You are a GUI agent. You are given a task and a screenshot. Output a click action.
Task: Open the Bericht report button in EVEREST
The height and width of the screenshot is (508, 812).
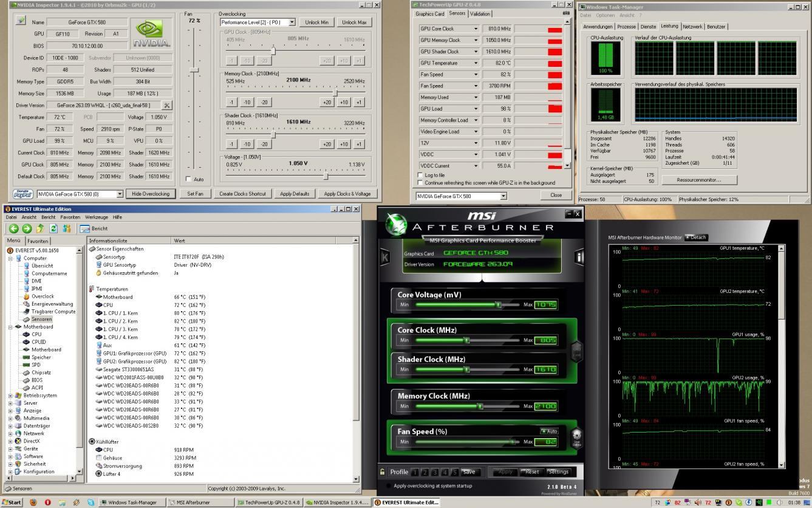(94, 228)
